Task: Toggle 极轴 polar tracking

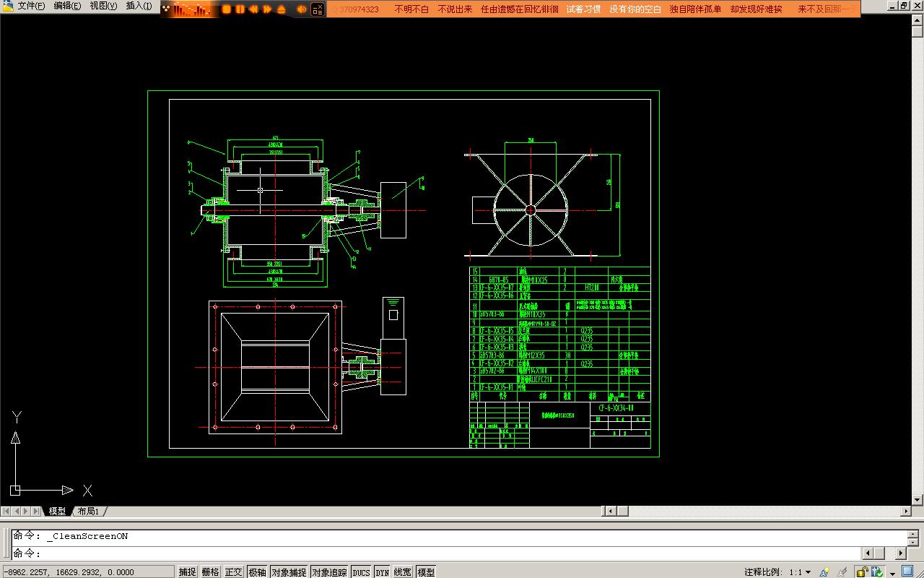Action: click(x=257, y=571)
